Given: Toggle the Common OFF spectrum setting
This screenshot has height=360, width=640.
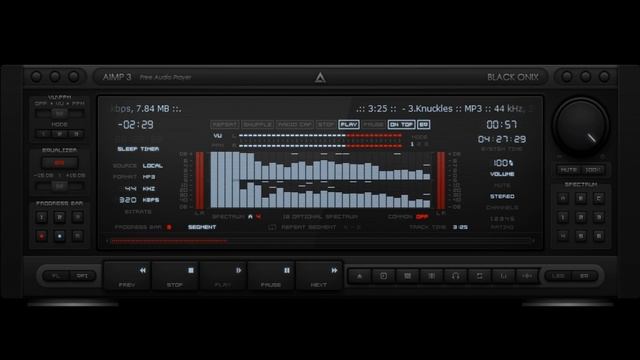Looking at the screenshot, I should pos(422,216).
